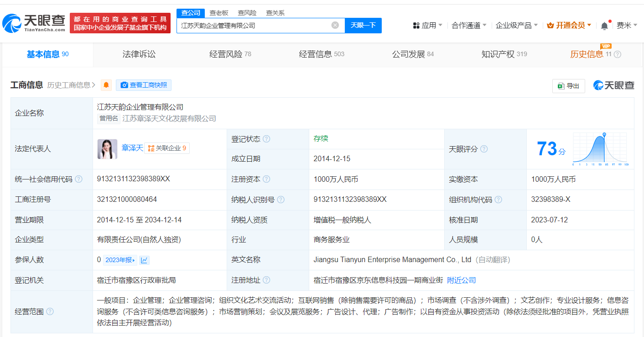Select the 存续 registration status

point(321,138)
